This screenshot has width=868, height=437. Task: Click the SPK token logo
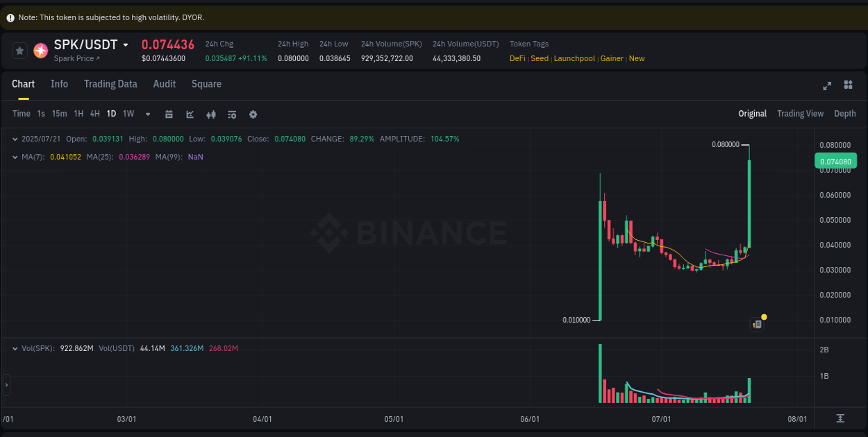point(40,51)
